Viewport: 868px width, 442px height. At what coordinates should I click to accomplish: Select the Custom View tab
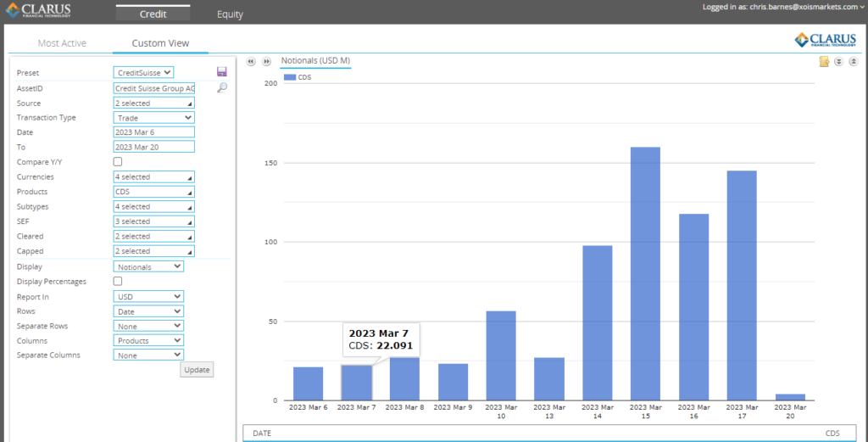point(160,43)
